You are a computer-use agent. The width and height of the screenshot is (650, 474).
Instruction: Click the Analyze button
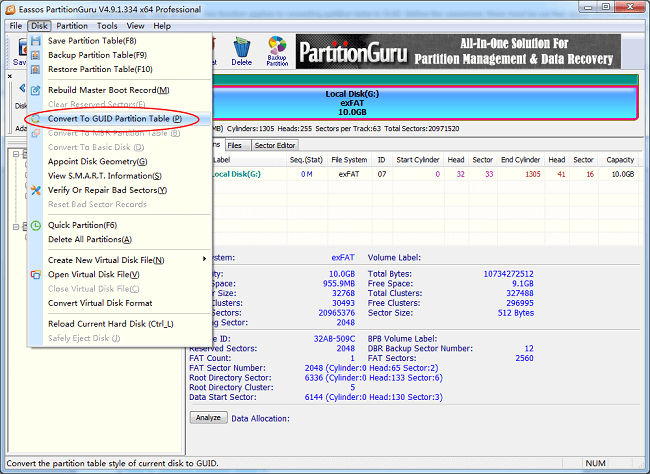[209, 418]
